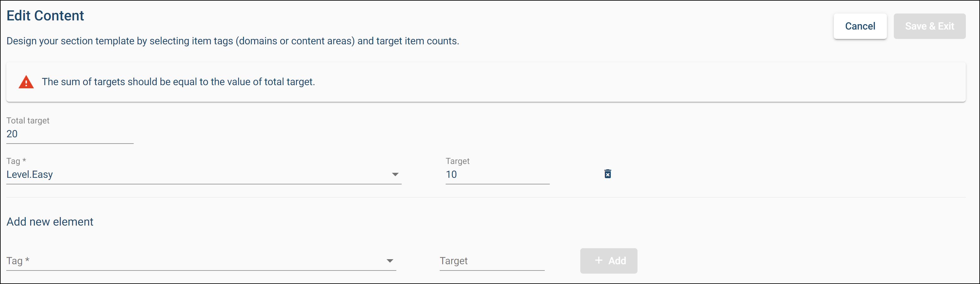Click the plus icon in Add button
Viewport: 980px width, 284px height.
[x=599, y=260]
